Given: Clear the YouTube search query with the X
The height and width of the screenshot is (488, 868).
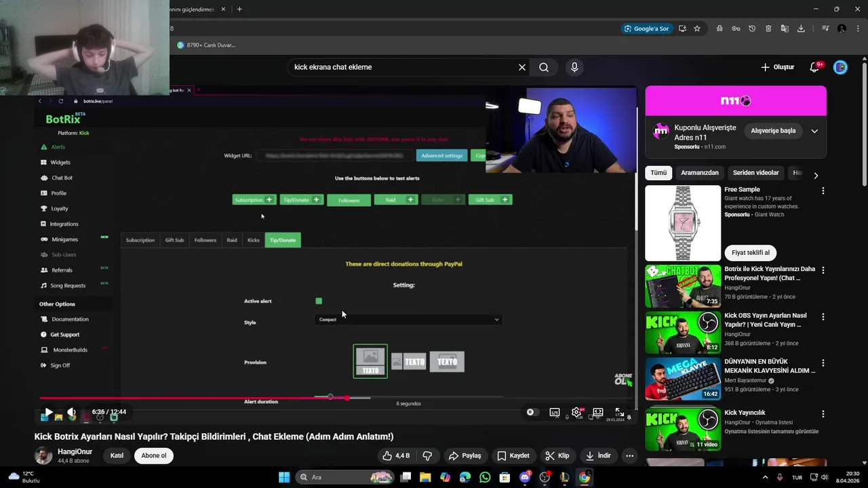Looking at the screenshot, I should [x=522, y=67].
